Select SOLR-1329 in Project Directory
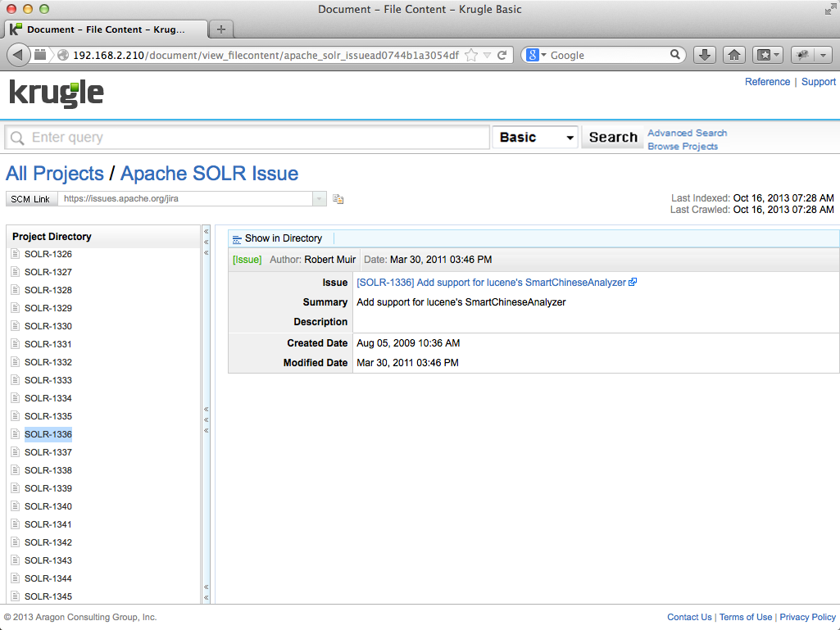 pyautogui.click(x=48, y=308)
